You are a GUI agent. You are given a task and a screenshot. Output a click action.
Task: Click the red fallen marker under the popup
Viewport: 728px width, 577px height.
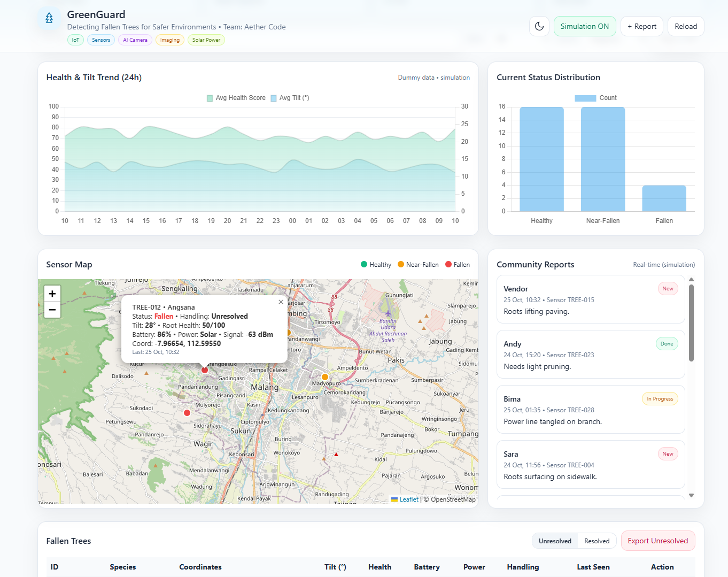click(x=205, y=370)
